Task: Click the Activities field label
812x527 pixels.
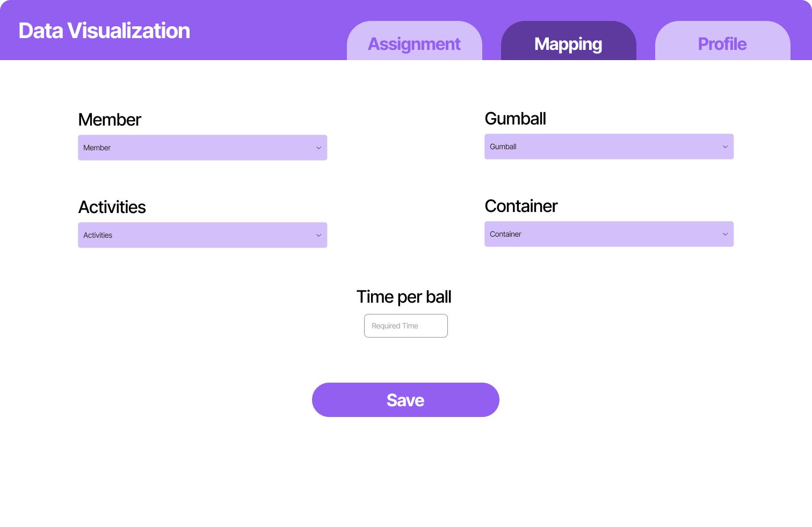Action: 112,207
